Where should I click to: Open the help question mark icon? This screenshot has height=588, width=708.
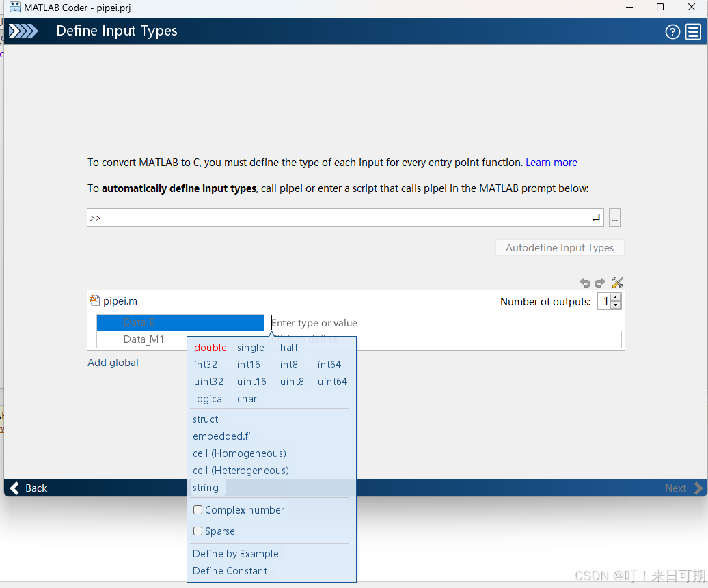pos(672,31)
